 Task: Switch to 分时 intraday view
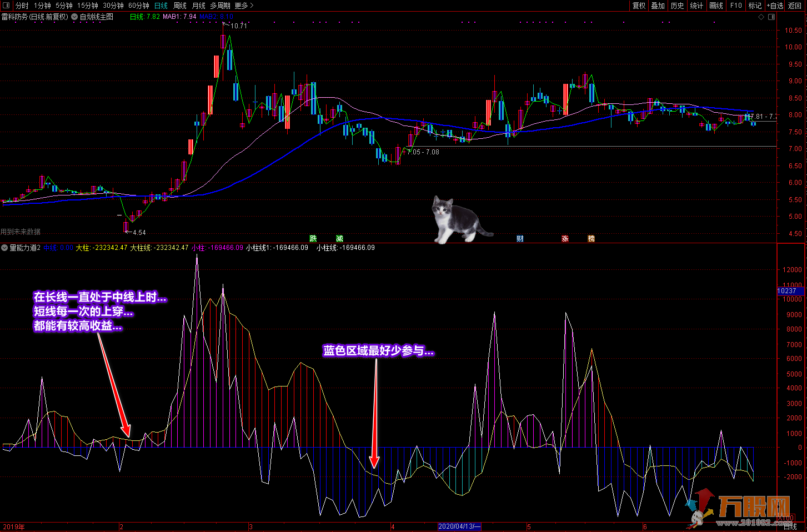[22, 6]
